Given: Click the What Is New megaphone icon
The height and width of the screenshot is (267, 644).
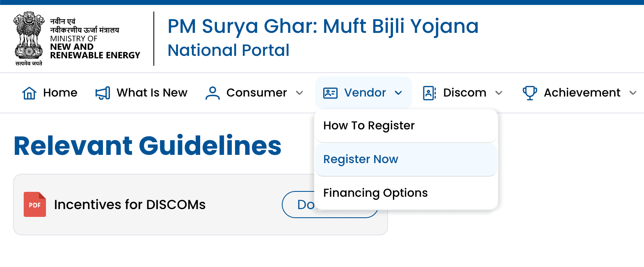Looking at the screenshot, I should [x=103, y=93].
